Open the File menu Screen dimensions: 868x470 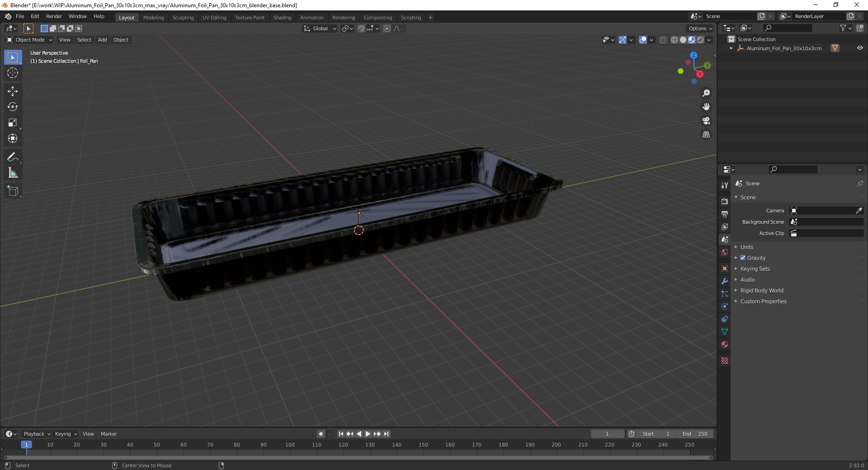20,16
